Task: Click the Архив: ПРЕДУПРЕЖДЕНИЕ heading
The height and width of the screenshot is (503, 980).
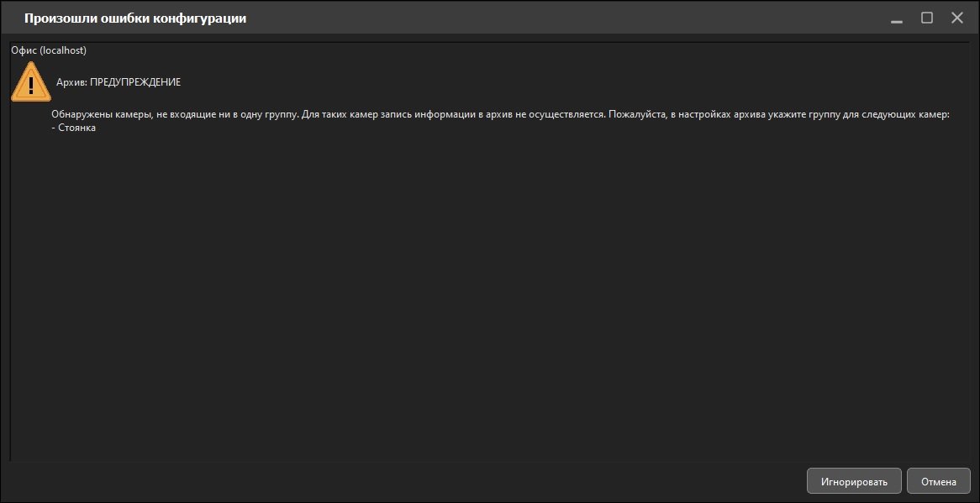Action: [x=119, y=82]
